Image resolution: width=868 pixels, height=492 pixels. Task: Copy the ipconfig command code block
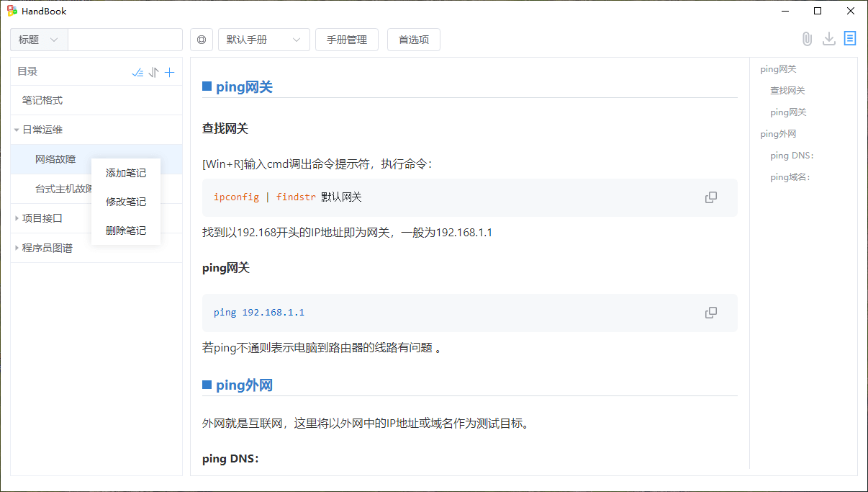point(710,197)
